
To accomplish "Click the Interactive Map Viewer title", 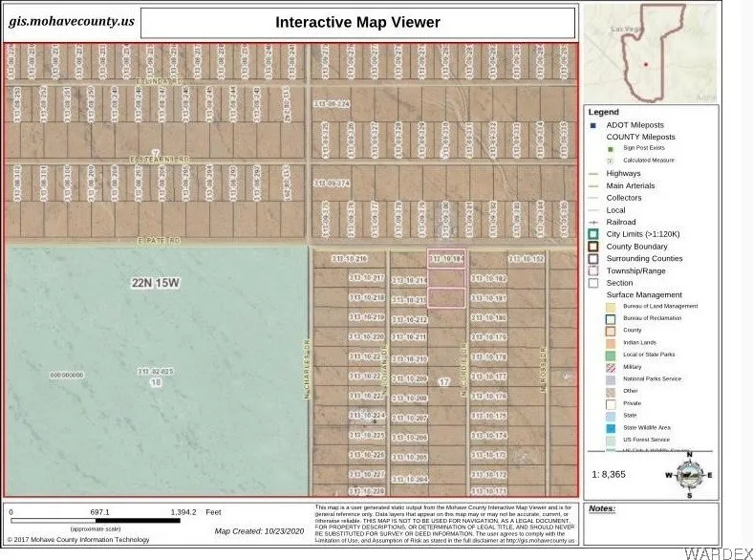I will 357,22.
